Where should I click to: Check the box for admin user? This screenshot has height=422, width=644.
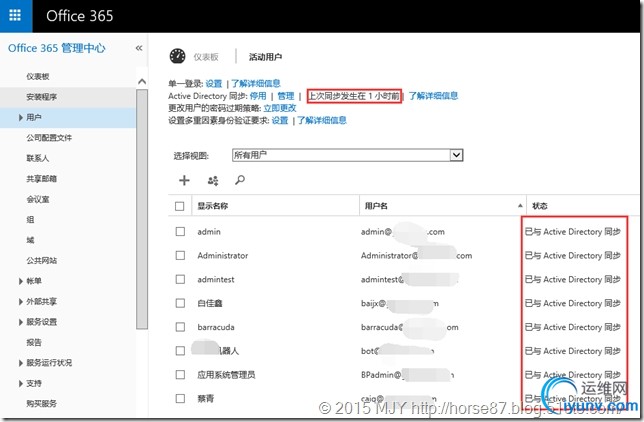[x=180, y=232]
